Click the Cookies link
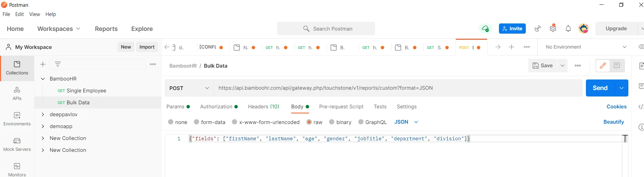This screenshot has width=644, height=177. (616, 107)
